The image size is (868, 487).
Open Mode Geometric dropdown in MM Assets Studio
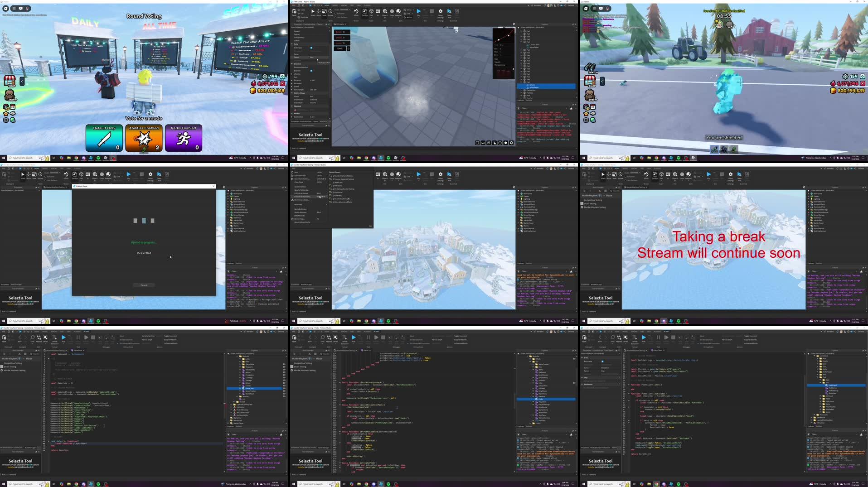pos(344,10)
